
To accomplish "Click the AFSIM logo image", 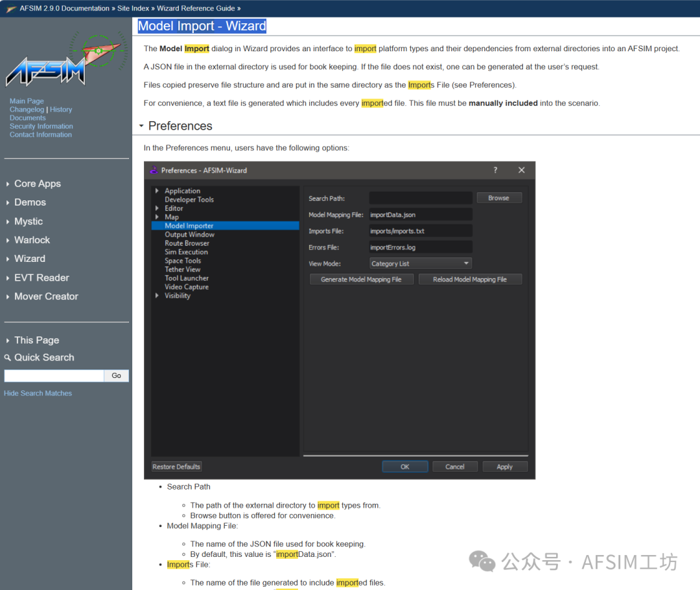I will (x=66, y=59).
